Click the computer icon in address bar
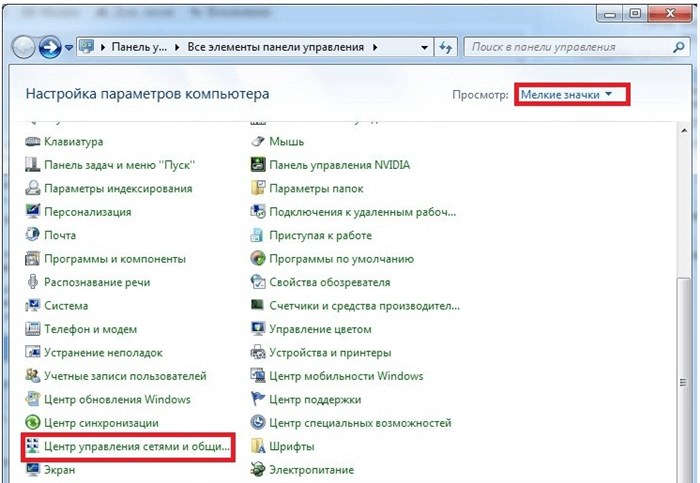This screenshot has width=700, height=483. pyautogui.click(x=87, y=46)
